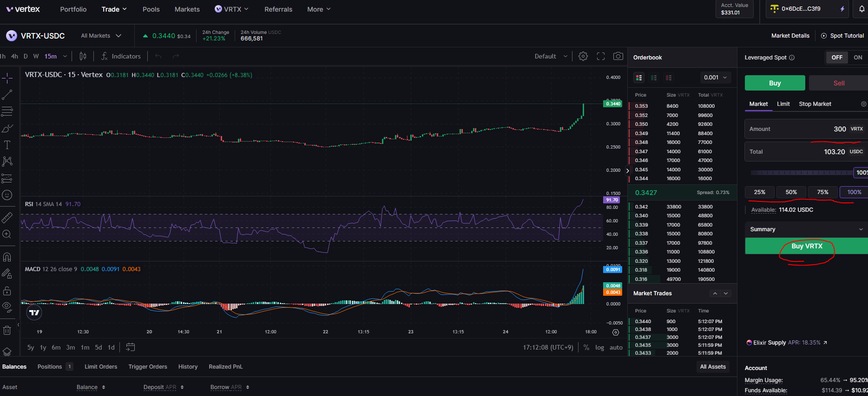Toggle percent scale on chart
Screen dimensions: 868x396
586,347
